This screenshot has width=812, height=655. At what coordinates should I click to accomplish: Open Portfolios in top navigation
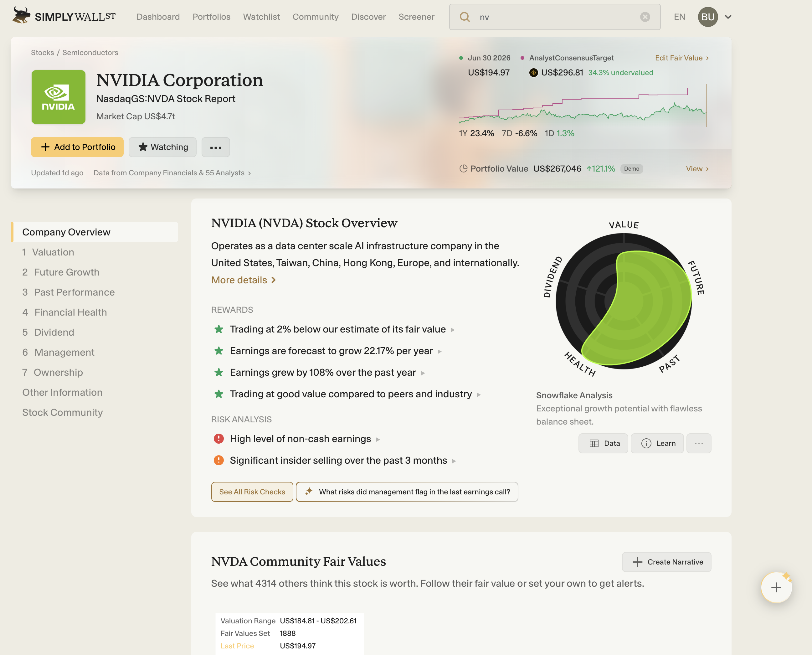211,17
